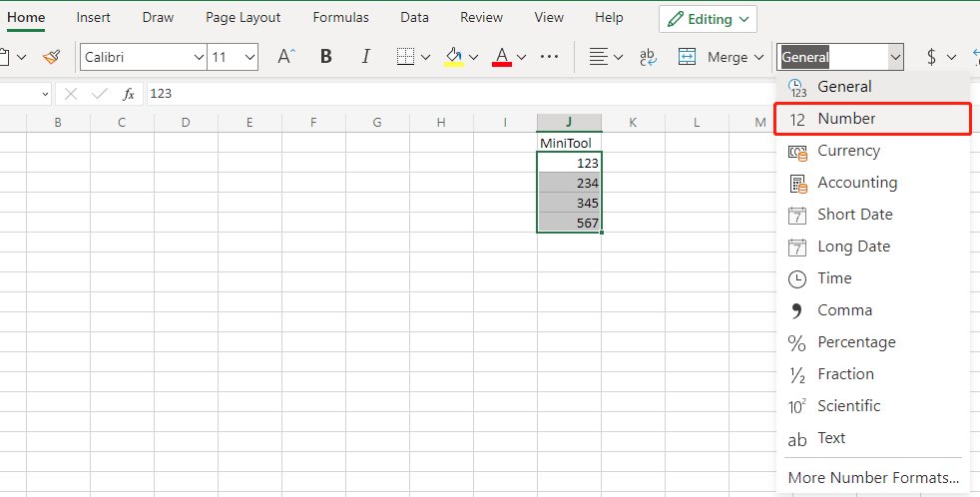Click the Cancel X in formula bar
The height and width of the screenshot is (497, 980).
71,94
